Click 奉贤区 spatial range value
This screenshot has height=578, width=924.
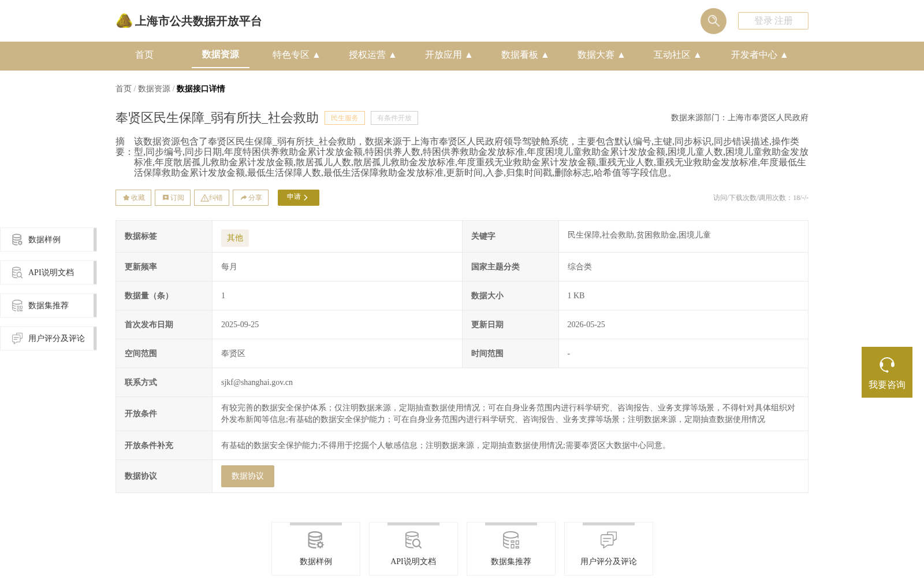point(233,354)
